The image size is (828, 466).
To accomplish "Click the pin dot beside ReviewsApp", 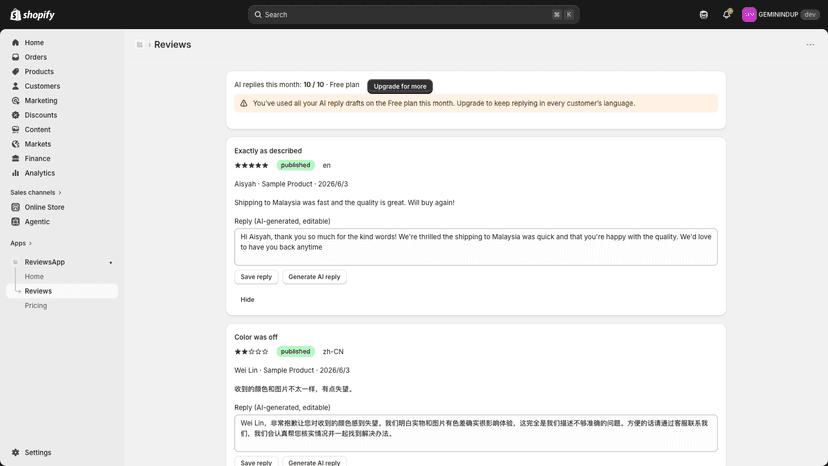I will pyautogui.click(x=110, y=263).
